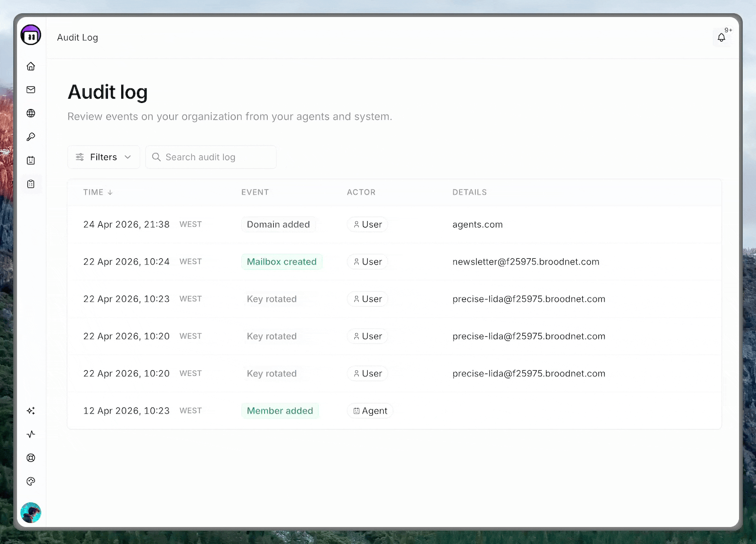Open the activity pulse sidebar icon
The width and height of the screenshot is (756, 544).
point(31,434)
